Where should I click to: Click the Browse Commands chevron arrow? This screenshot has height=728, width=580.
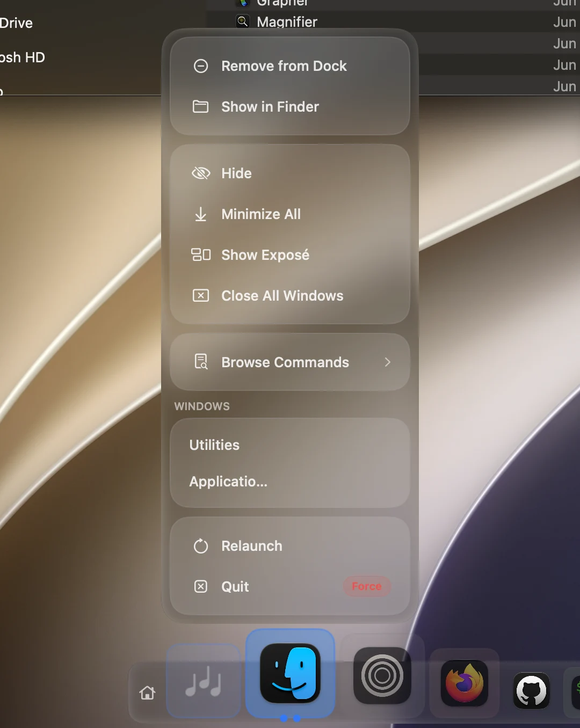pyautogui.click(x=388, y=362)
